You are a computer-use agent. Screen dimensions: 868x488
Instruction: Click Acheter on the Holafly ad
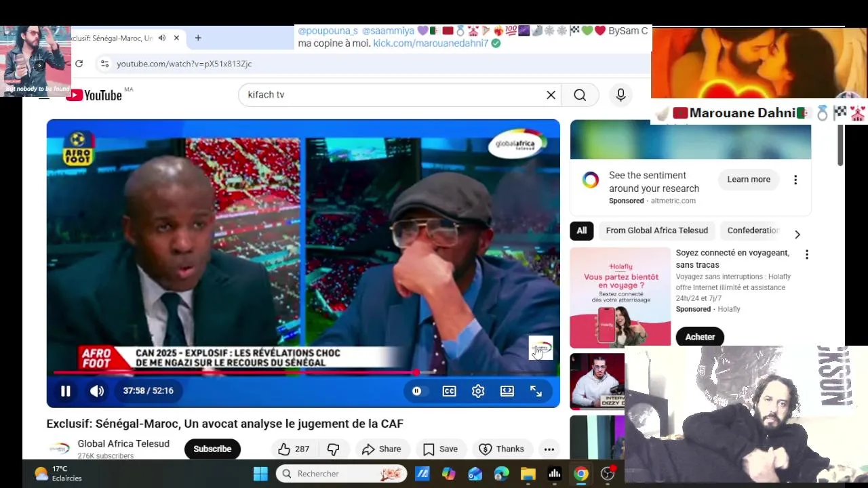click(x=700, y=337)
